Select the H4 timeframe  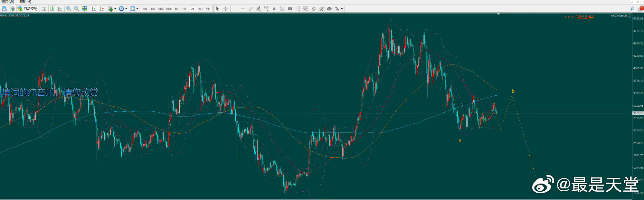[x=185, y=9]
